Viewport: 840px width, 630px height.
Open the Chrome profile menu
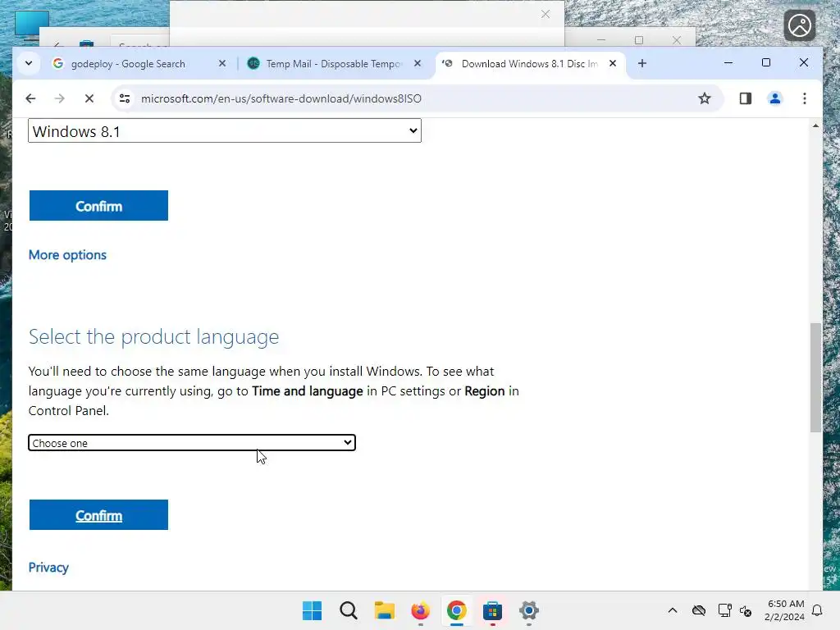[x=774, y=98]
